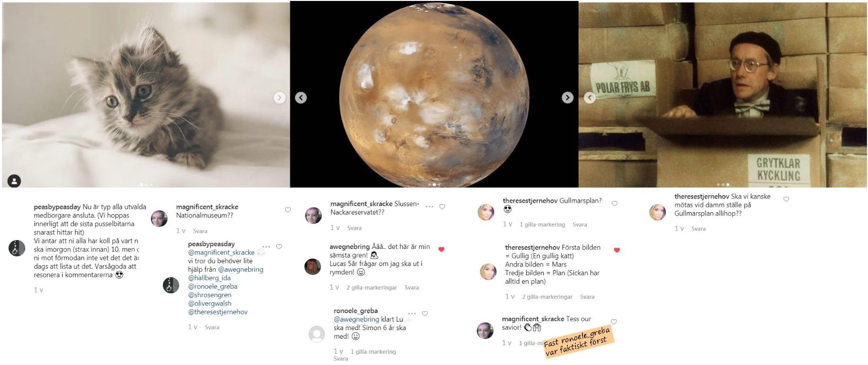Open three-dot options on ronoele_greba's comment
This screenshot has width=868, height=365.
[412, 314]
